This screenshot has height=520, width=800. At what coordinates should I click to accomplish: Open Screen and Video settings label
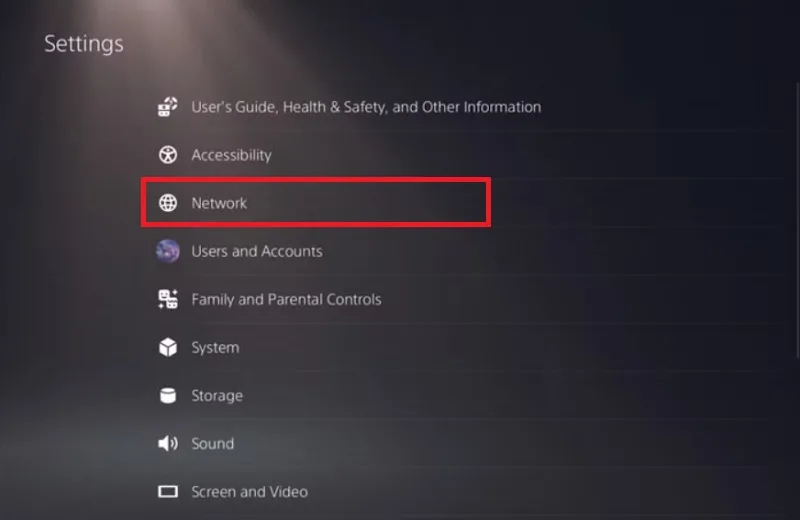[249, 491]
